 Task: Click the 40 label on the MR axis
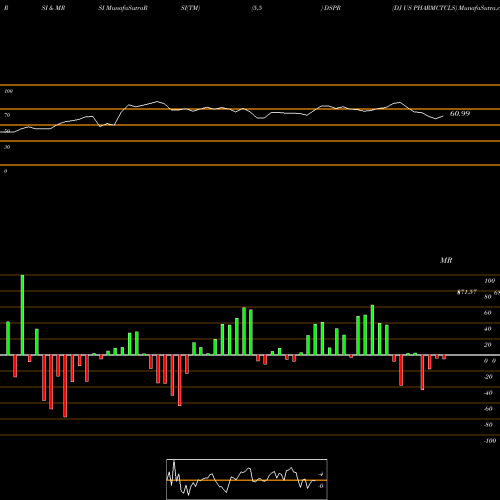coord(488,329)
